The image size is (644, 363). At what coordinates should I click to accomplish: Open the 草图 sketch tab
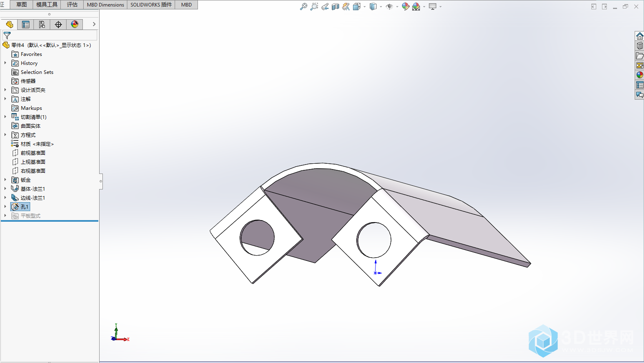[x=21, y=4]
